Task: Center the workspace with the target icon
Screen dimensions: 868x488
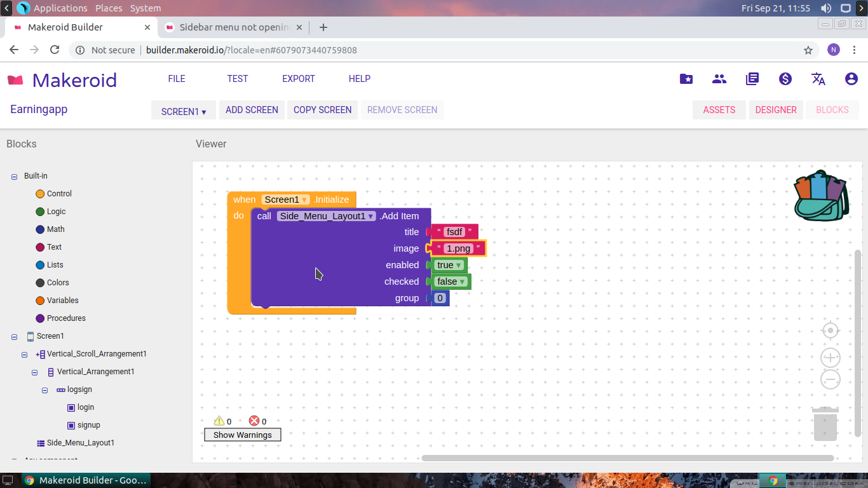Action: (830, 331)
